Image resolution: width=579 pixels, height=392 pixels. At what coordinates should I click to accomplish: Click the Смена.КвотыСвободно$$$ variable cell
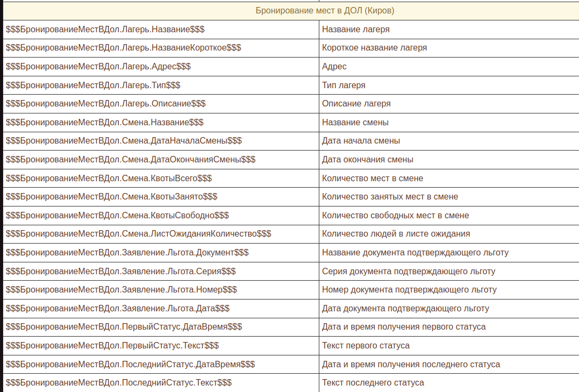(117, 216)
